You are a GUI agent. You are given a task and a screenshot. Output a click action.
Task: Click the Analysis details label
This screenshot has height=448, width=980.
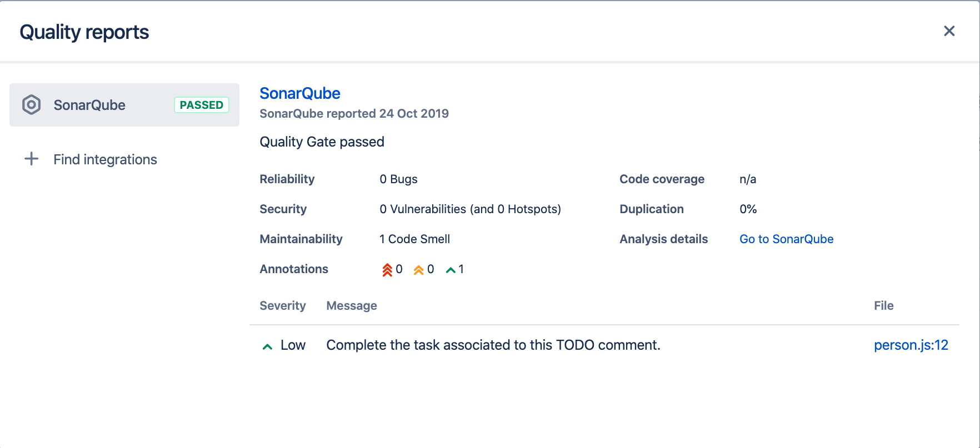[663, 239]
